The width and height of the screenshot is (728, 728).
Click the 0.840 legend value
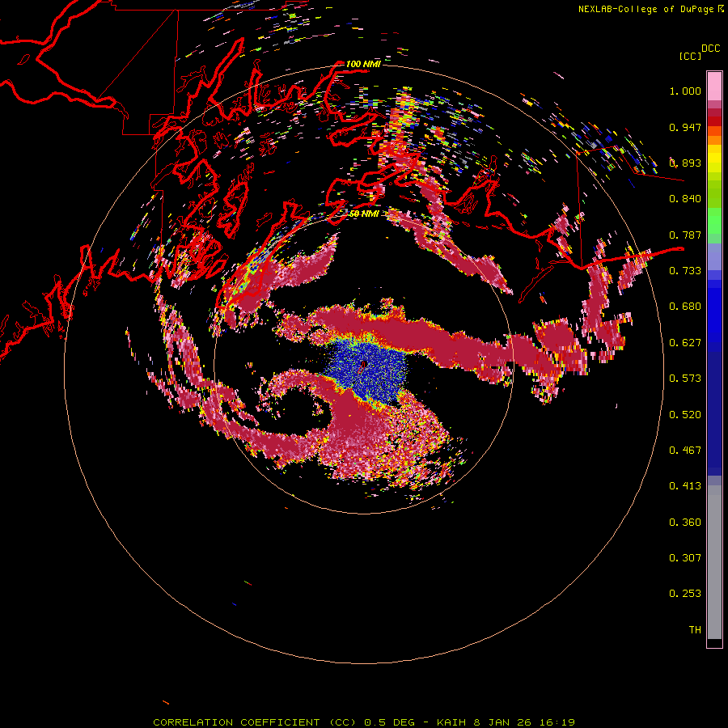[685, 199]
